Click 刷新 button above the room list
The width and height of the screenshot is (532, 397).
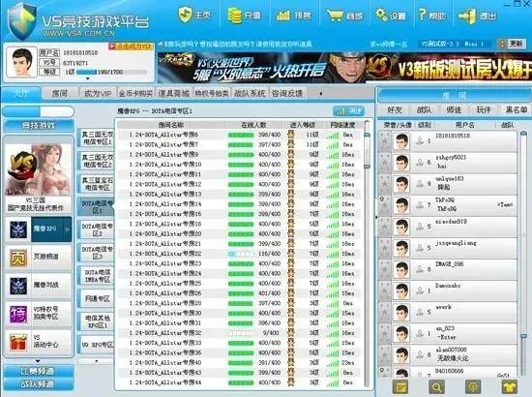pos(348,111)
